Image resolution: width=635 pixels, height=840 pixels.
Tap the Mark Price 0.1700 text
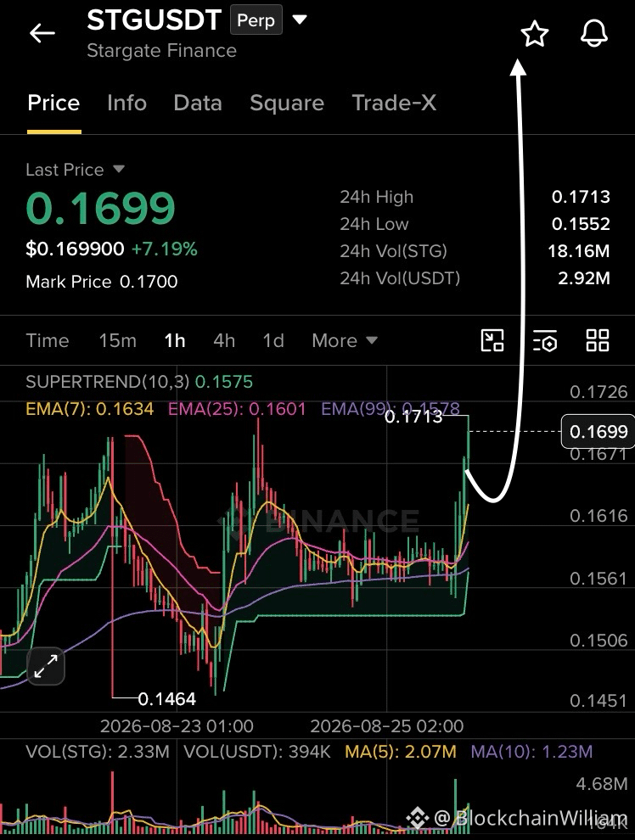click(x=102, y=282)
